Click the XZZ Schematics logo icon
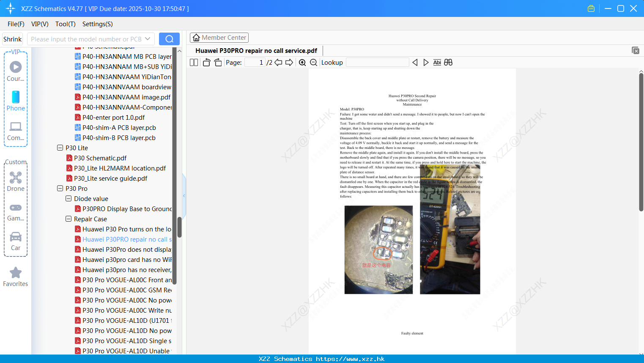The height and width of the screenshot is (363, 644). click(10, 8)
